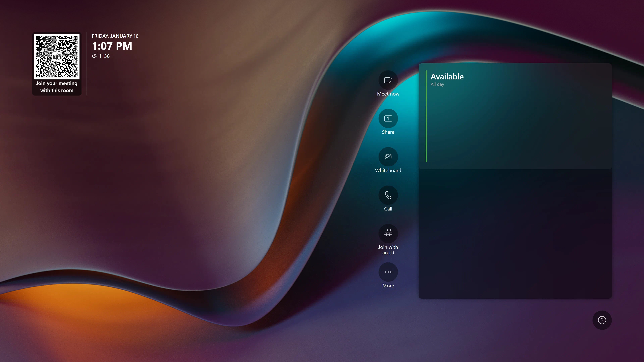Viewport: 644px width, 362px height.
Task: Select the Available status heading
Action: [447, 77]
